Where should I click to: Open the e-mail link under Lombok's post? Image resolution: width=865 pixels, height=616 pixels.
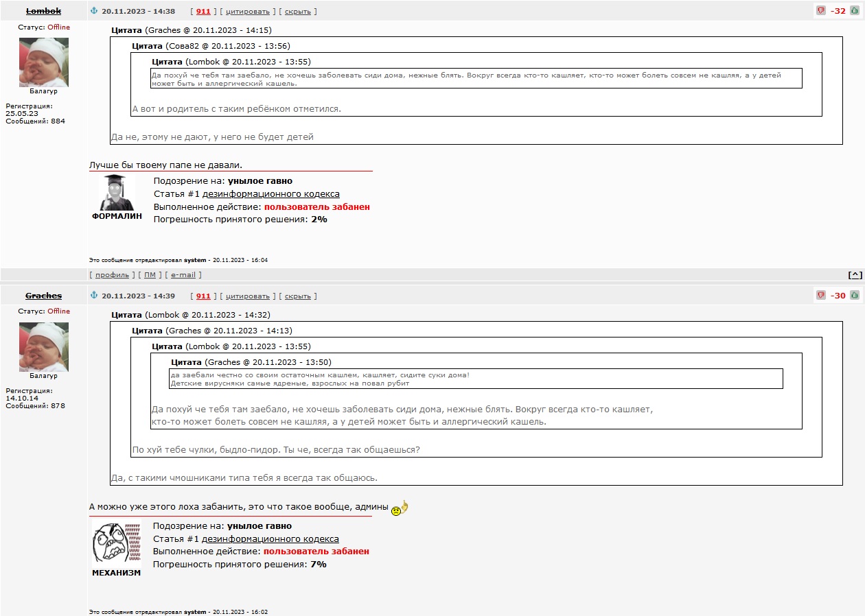pos(183,275)
